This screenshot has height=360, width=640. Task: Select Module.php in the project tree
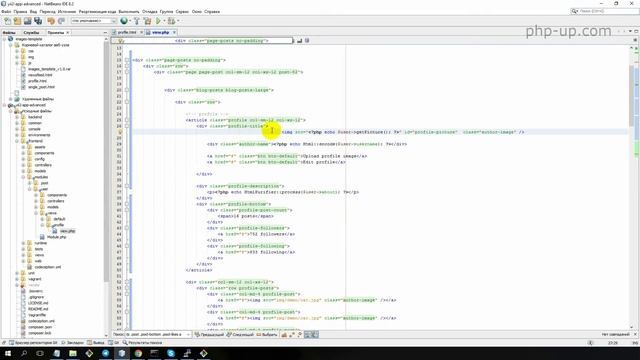(56, 237)
